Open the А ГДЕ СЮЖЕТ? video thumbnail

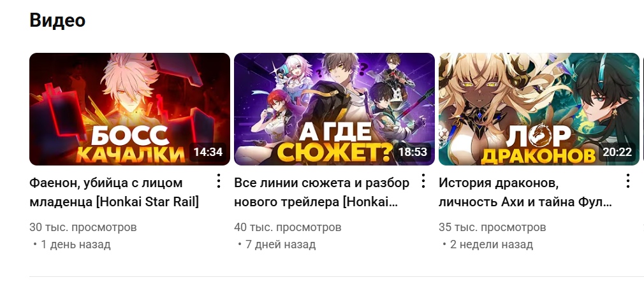[334, 109]
